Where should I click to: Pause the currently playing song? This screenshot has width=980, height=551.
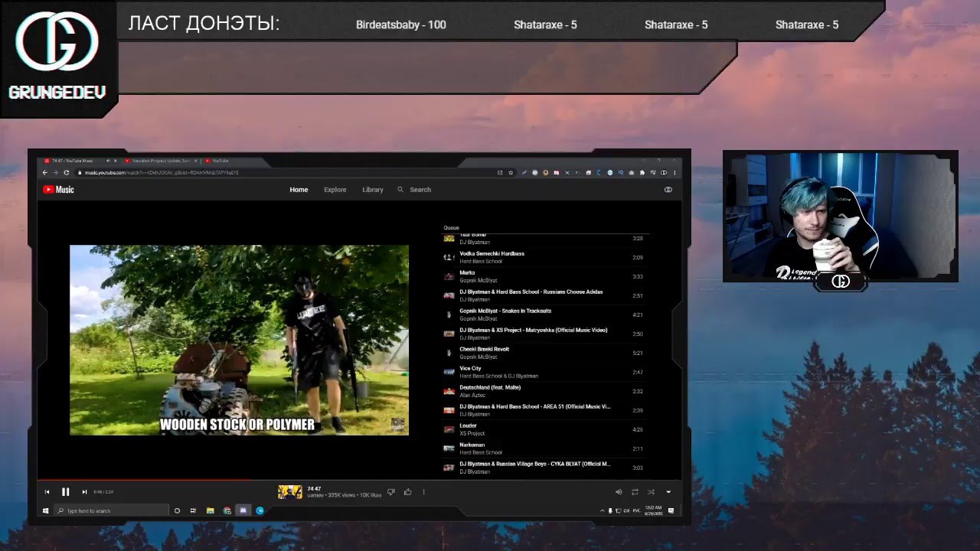point(65,492)
